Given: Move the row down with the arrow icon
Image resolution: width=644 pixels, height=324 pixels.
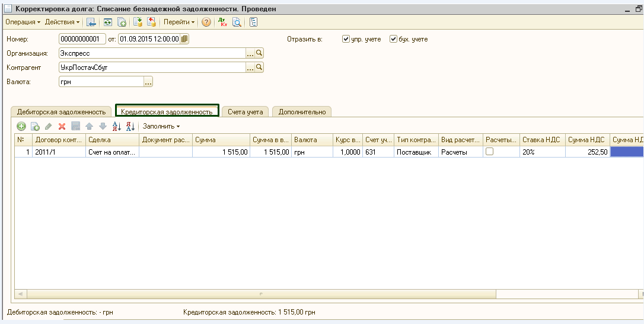Looking at the screenshot, I should pos(103,126).
